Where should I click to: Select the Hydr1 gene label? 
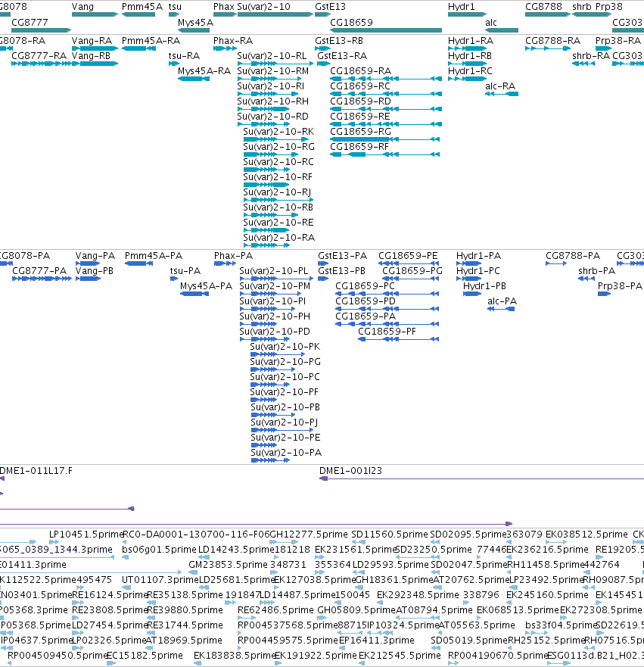[461, 6]
